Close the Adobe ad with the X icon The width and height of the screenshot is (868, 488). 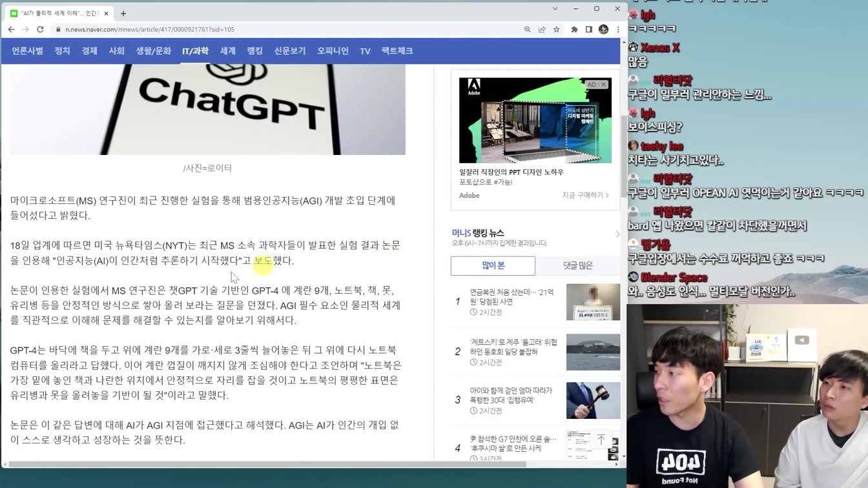(604, 85)
